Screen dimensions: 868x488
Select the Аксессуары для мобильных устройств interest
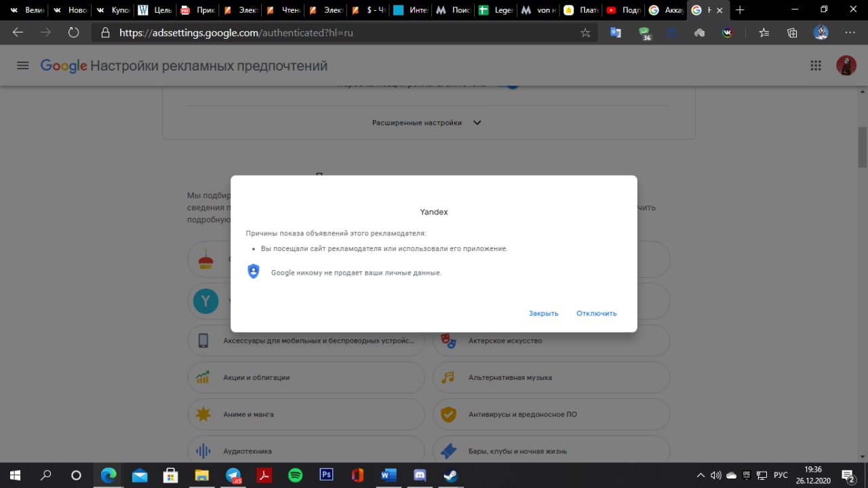306,341
